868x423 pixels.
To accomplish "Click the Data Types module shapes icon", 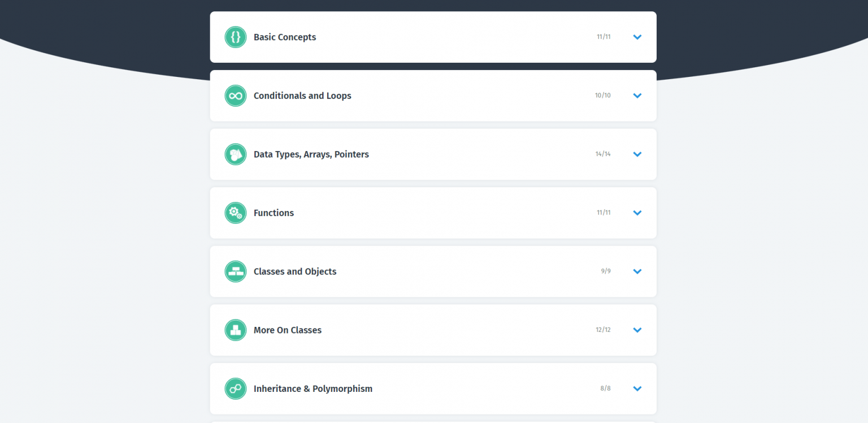I will pyautogui.click(x=236, y=154).
